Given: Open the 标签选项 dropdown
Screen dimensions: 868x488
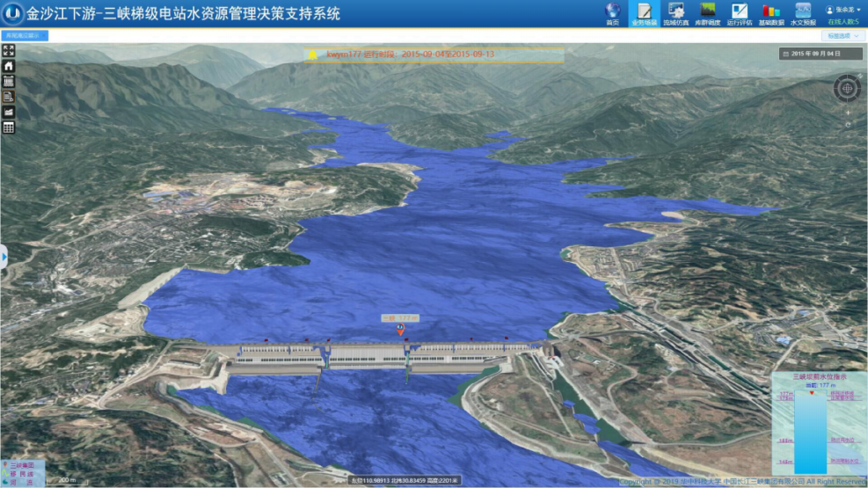Looking at the screenshot, I should click(x=841, y=36).
